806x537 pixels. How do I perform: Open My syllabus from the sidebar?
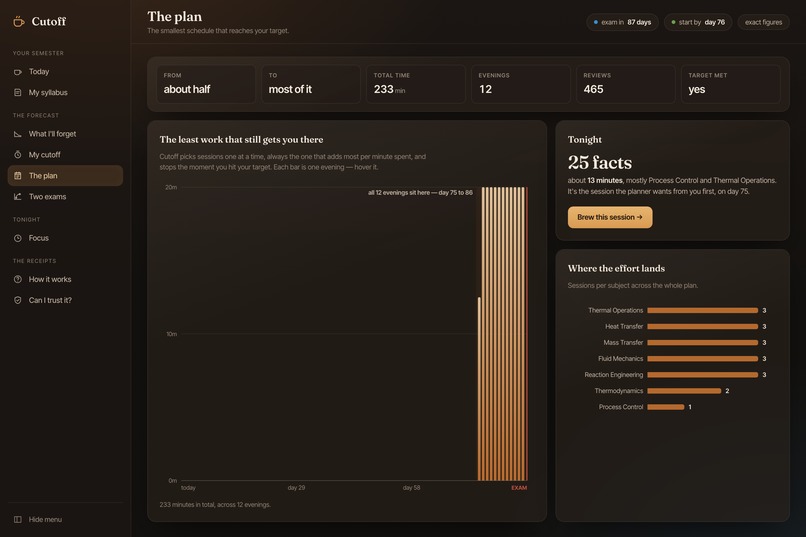click(65, 92)
